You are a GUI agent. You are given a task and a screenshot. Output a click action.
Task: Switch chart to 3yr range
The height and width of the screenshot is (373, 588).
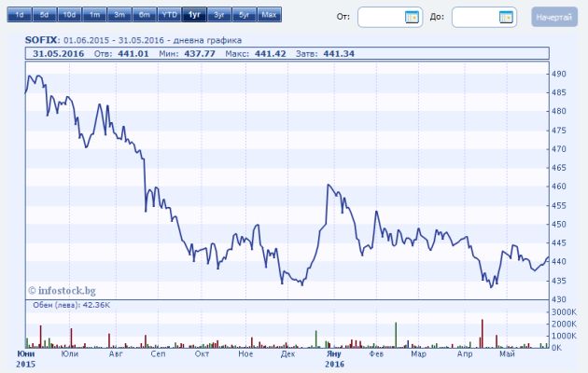coord(219,15)
